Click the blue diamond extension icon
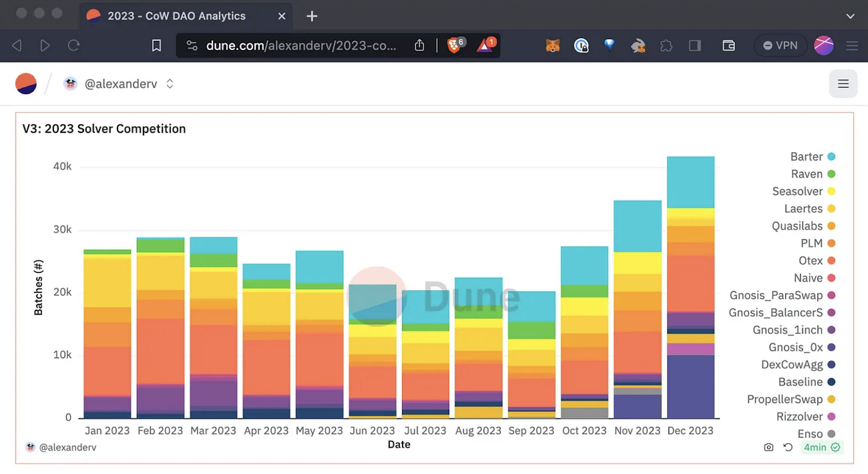The image size is (868, 474). tap(609, 44)
